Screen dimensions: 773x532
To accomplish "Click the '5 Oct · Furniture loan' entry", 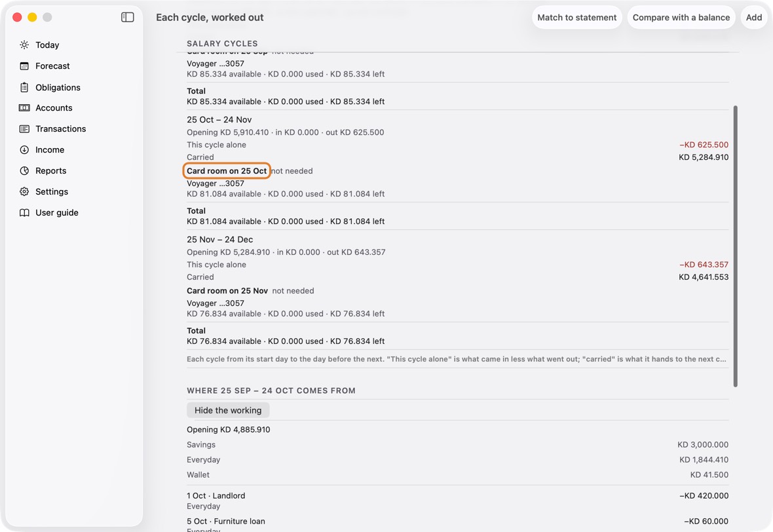I will click(226, 521).
